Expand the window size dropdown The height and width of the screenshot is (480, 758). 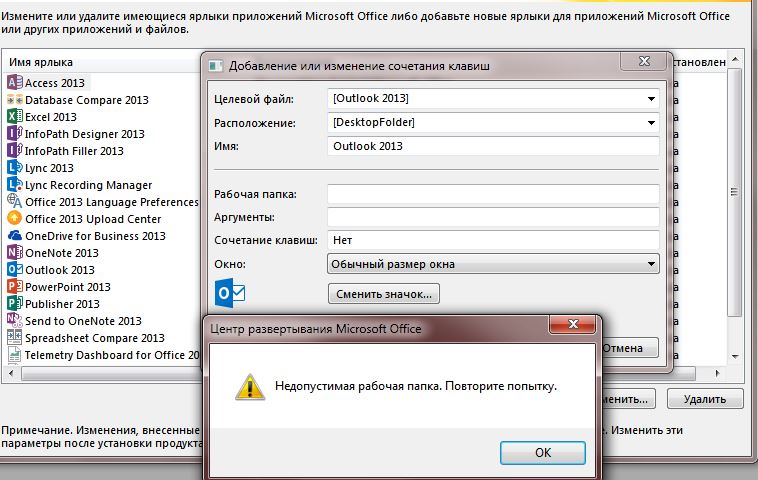pyautogui.click(x=651, y=264)
